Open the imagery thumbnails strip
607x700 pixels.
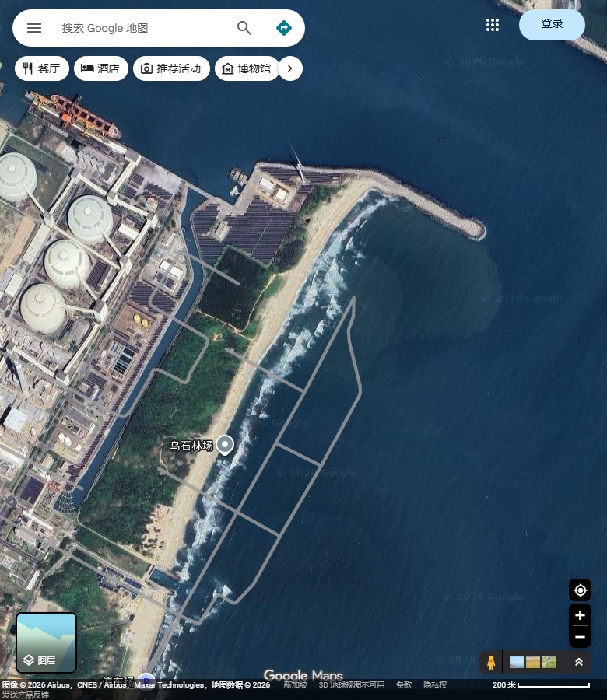pyautogui.click(x=533, y=662)
